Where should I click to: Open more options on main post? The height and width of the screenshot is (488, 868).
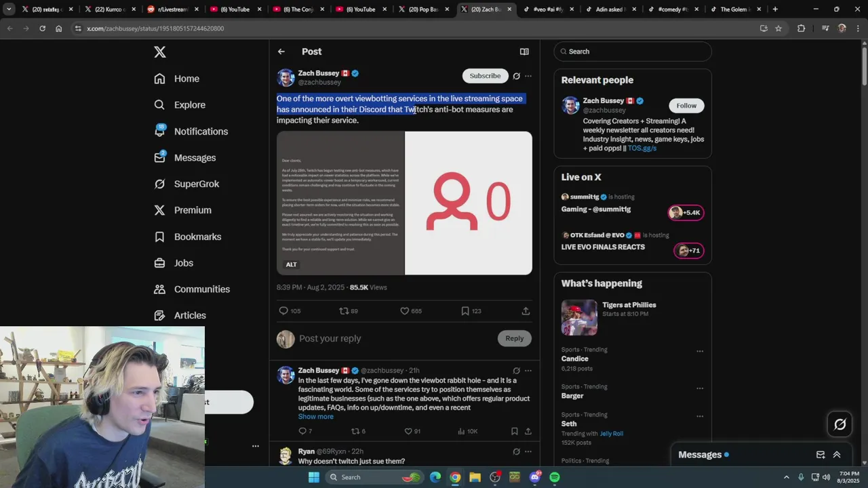coord(528,76)
